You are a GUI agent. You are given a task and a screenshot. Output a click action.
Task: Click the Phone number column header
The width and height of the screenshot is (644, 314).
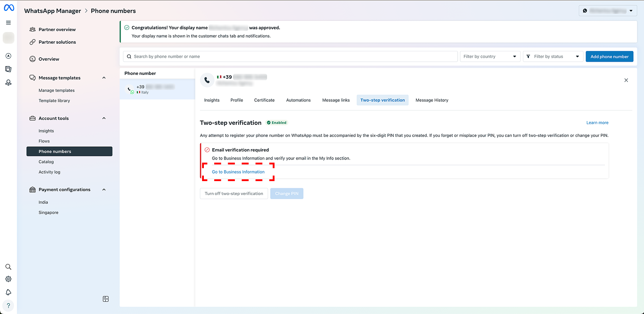(x=140, y=73)
